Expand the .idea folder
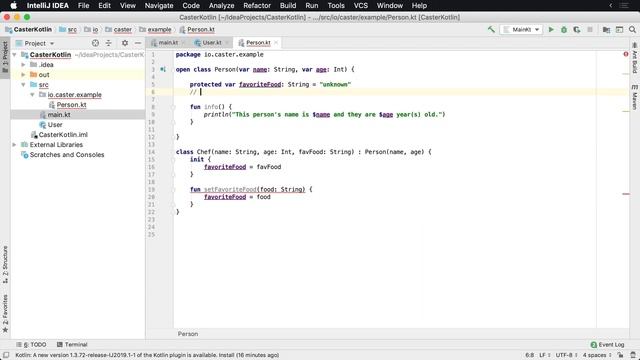Viewport: 640px width, 360px height. coord(23,64)
